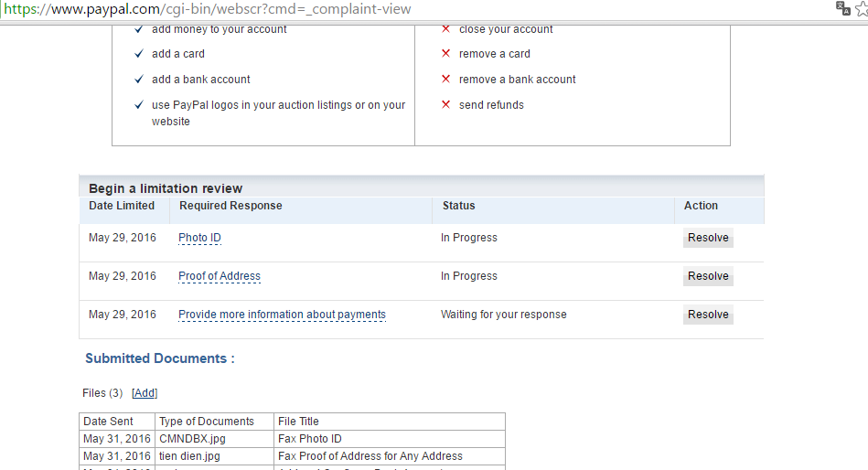Click the Status column header
The image size is (868, 470).
click(x=458, y=206)
